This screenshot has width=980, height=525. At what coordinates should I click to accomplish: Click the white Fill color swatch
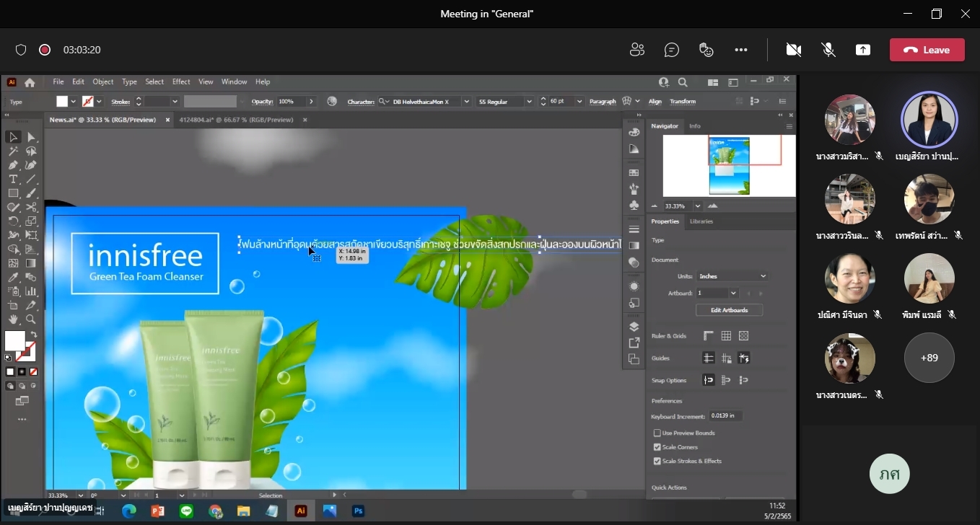(x=15, y=340)
